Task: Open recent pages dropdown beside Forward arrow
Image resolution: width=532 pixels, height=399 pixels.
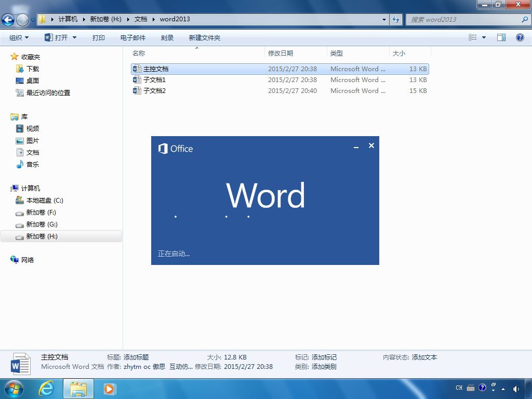Action: click(33, 20)
